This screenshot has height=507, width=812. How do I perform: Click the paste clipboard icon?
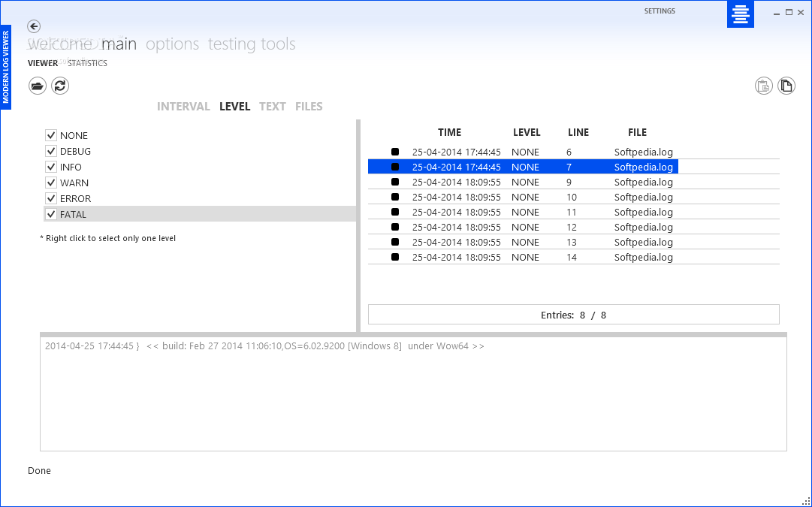click(764, 86)
